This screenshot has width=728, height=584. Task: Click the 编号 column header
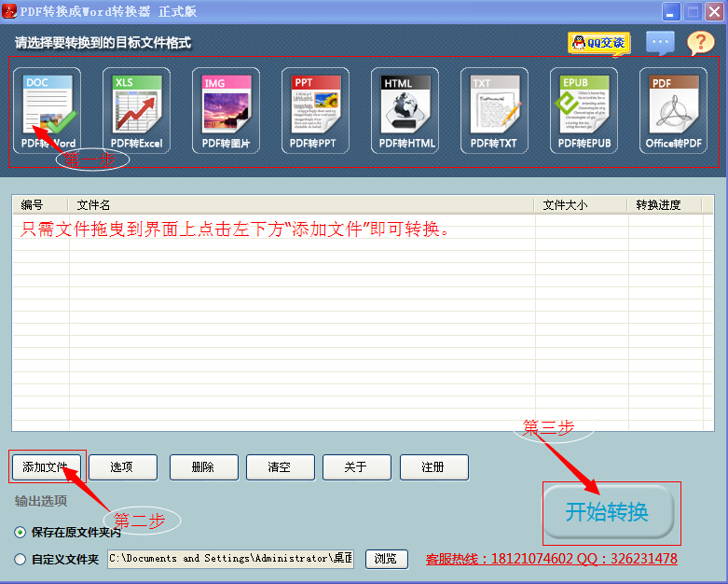40,205
